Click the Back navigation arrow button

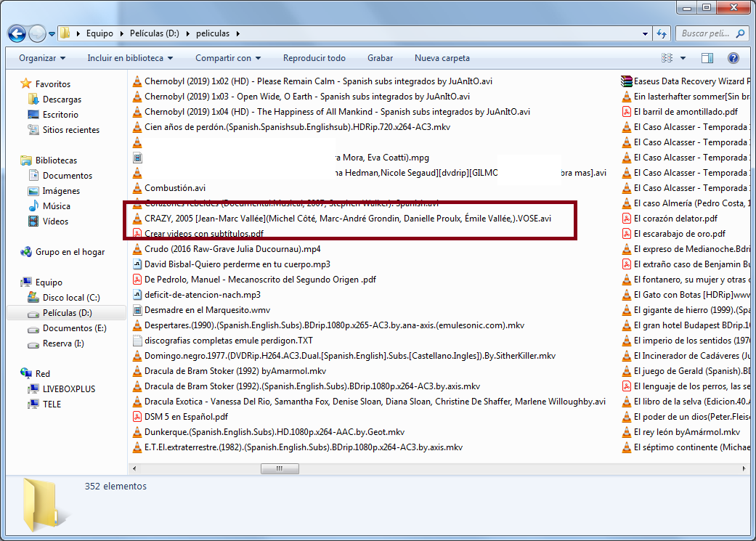point(17,33)
